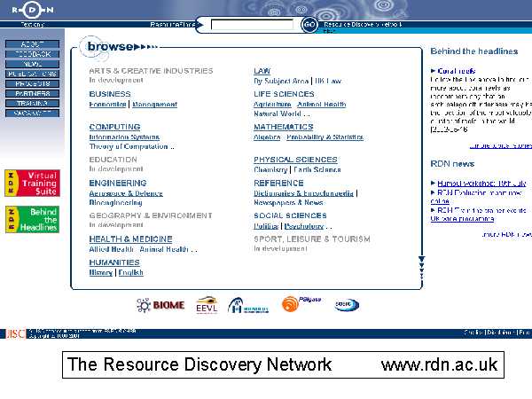The width and height of the screenshot is (532, 399).
Task: Open the Training sidebar button
Action: point(33,103)
